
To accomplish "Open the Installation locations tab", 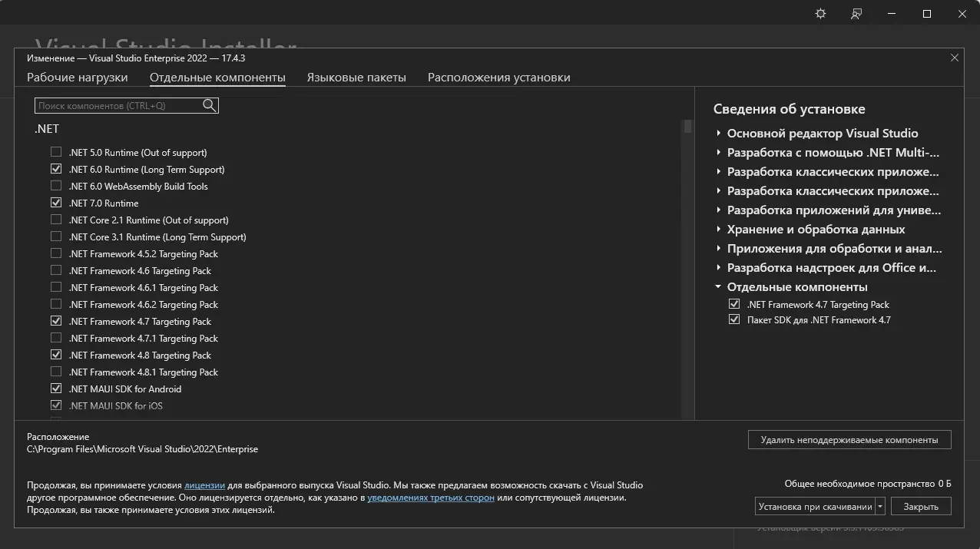I will tap(498, 78).
